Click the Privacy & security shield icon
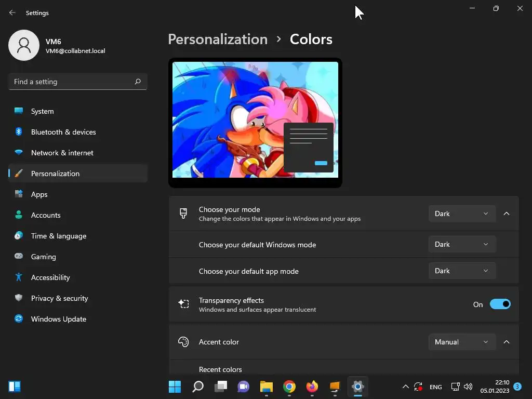 [x=19, y=298]
